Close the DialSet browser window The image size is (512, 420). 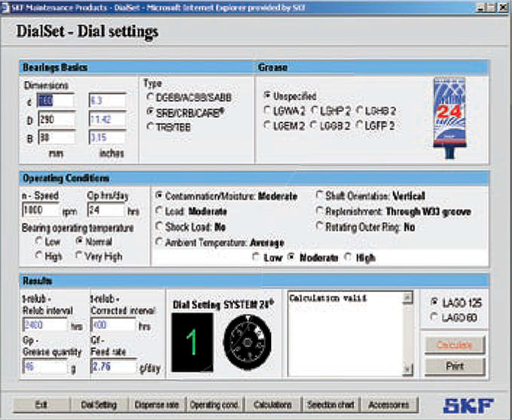coord(503,8)
